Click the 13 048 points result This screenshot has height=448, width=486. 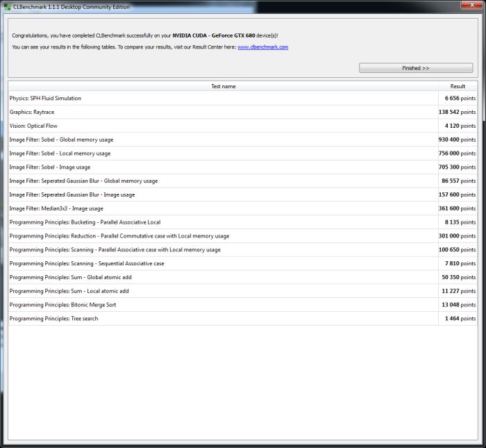tap(459, 305)
